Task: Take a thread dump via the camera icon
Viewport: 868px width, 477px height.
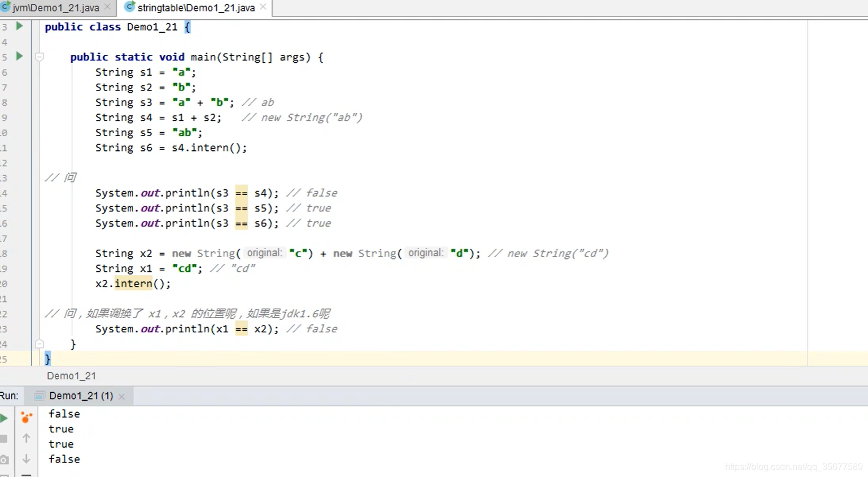Action: (x=5, y=459)
